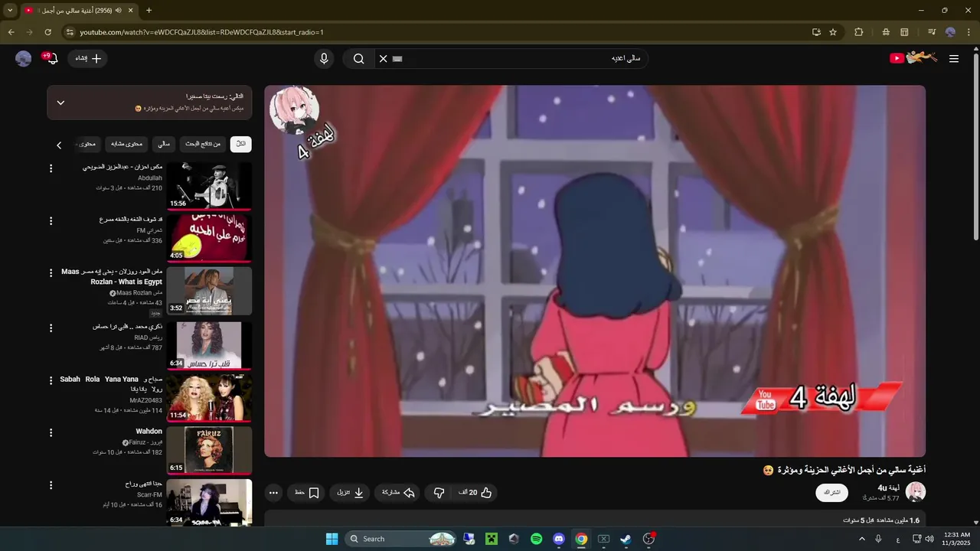
Task: Share the video via مشاركة button
Action: (x=398, y=493)
